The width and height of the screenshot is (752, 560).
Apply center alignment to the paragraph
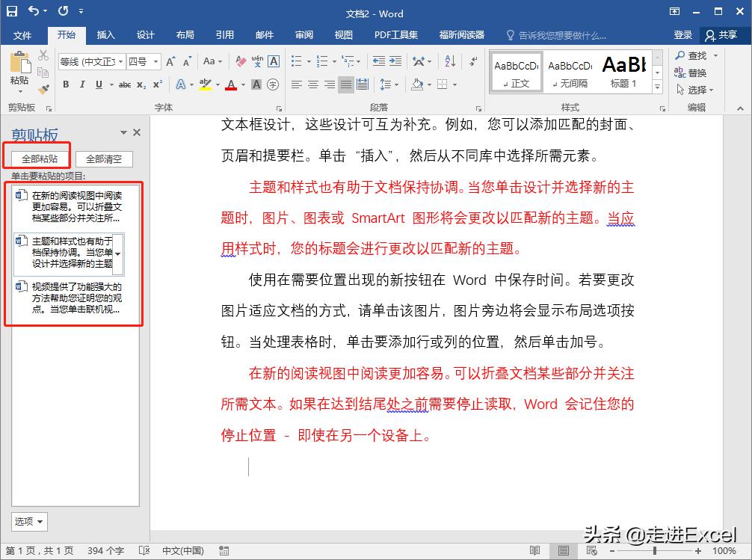coord(312,84)
